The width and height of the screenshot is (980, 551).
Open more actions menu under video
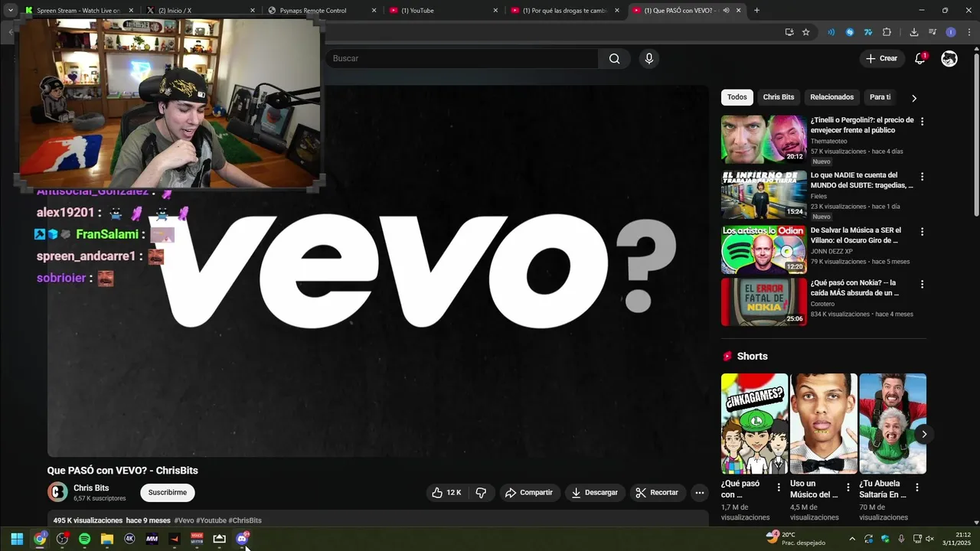click(x=699, y=493)
